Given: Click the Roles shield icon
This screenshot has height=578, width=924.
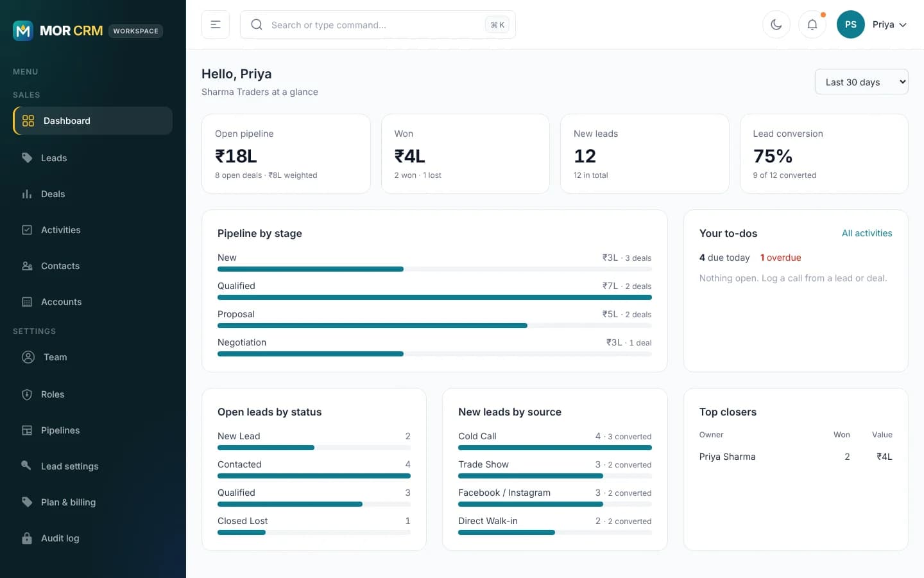Looking at the screenshot, I should 27,394.
